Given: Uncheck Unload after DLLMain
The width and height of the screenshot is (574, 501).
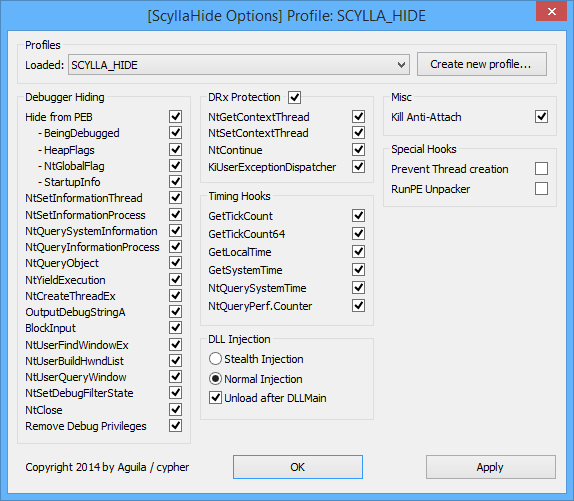Looking at the screenshot, I should [215, 398].
